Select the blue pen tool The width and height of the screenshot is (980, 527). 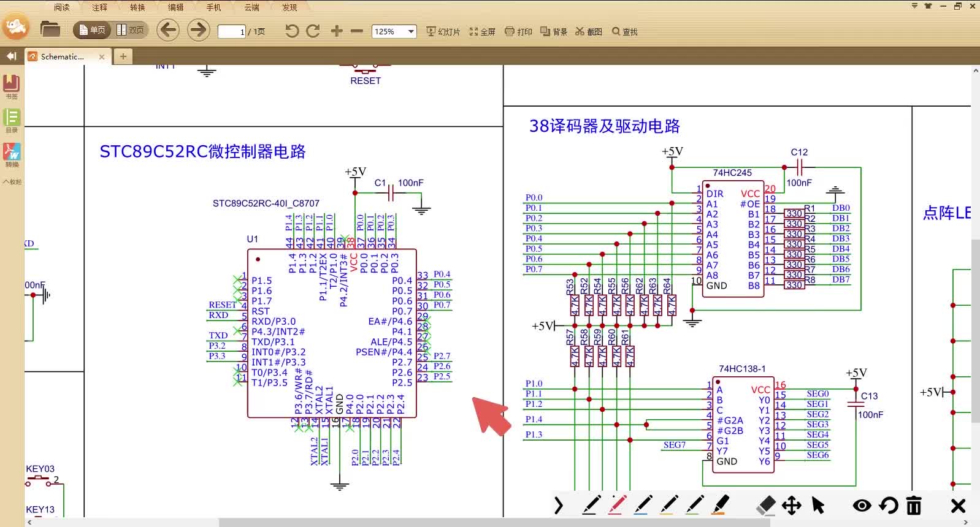coord(642,506)
